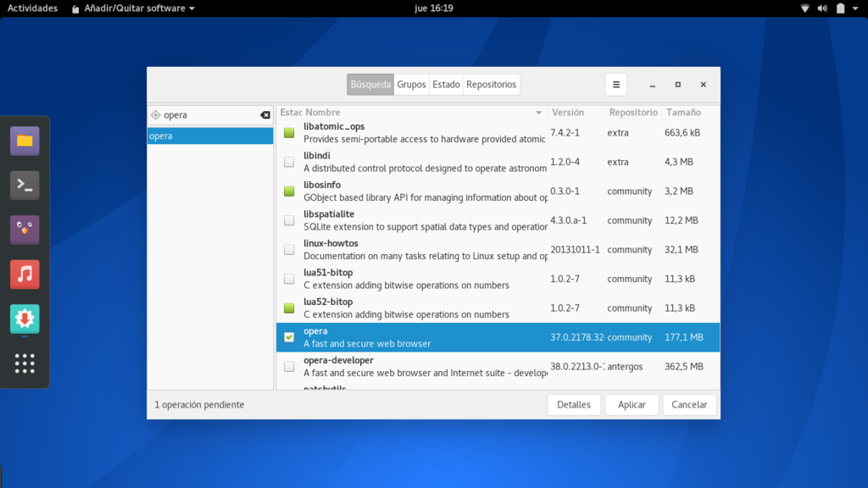Toggle the libatomic_ops package checkbox

tap(289, 133)
